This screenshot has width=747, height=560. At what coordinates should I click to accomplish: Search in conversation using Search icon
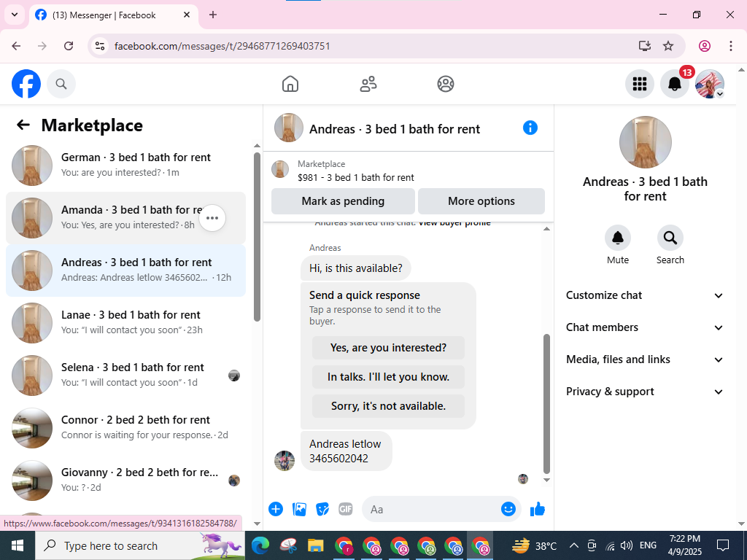tap(670, 238)
